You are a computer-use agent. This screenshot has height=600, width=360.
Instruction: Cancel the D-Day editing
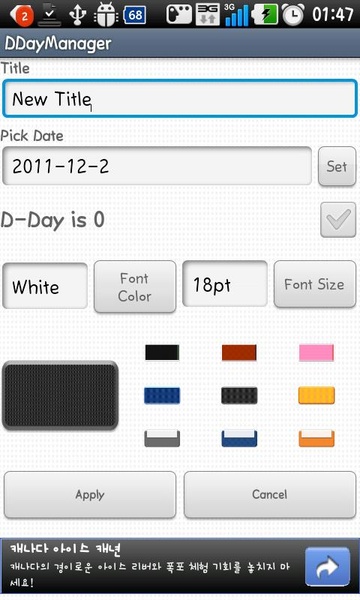coord(270,495)
